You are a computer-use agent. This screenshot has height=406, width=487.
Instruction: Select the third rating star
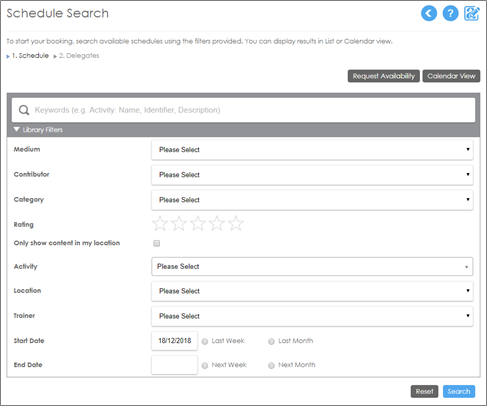coord(198,223)
